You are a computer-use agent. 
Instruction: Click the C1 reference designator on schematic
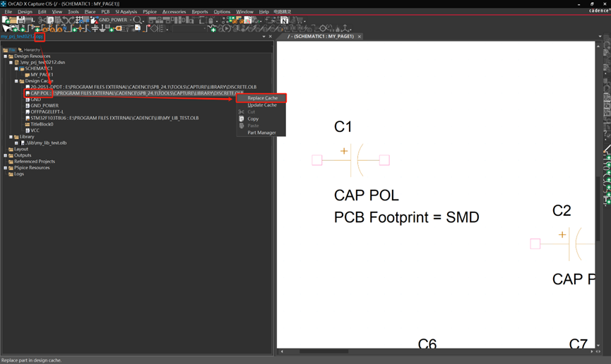(343, 127)
